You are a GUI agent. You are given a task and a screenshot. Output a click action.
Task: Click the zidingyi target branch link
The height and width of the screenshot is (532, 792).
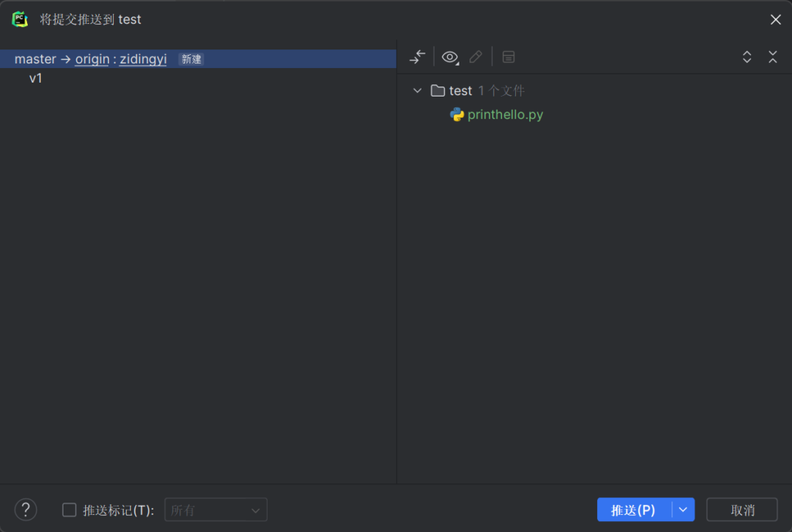coord(143,60)
